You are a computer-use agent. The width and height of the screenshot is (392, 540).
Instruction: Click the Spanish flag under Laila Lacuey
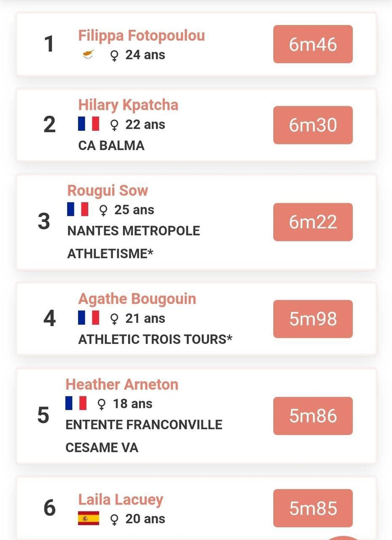point(89,518)
